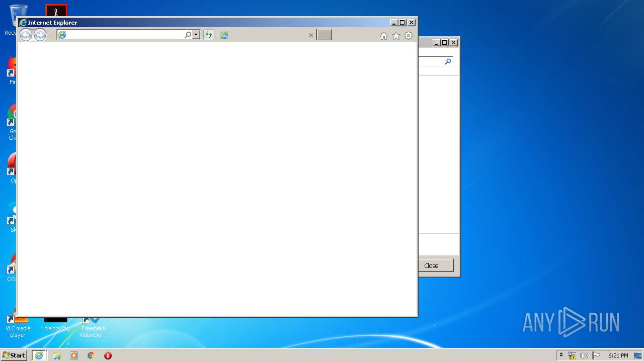This screenshot has height=362, width=644.
Task: Launch Windows Media Player from the taskbar
Action: tap(74, 355)
